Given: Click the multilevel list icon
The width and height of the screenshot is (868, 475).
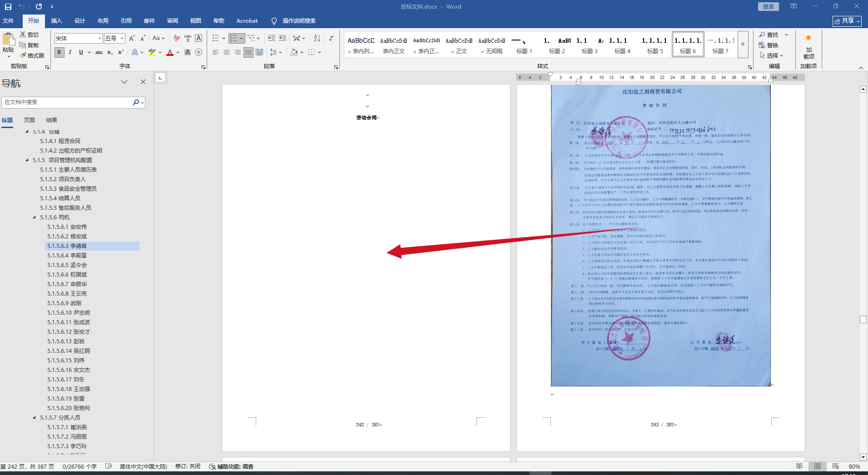Looking at the screenshot, I should tap(251, 38).
